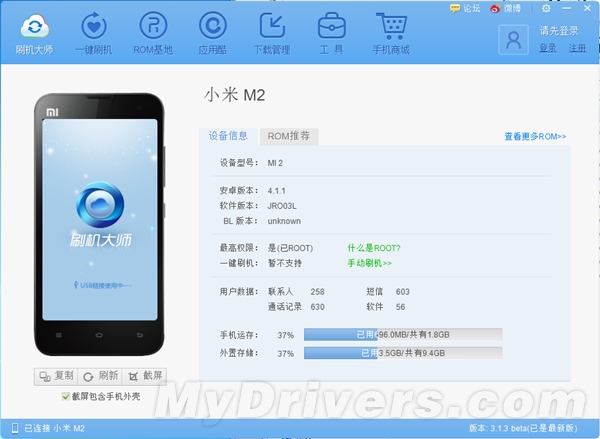Open 手动刷机>> link

pyautogui.click(x=370, y=263)
